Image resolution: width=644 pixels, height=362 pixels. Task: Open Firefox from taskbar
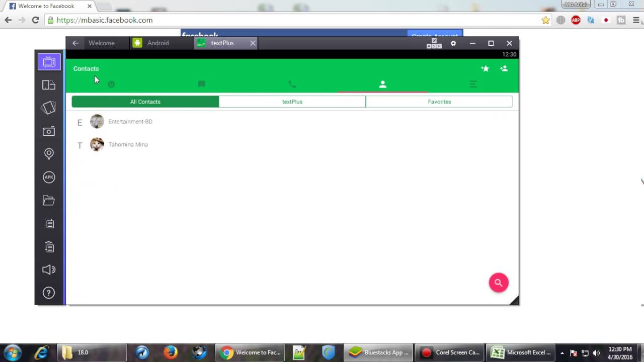[x=171, y=352]
